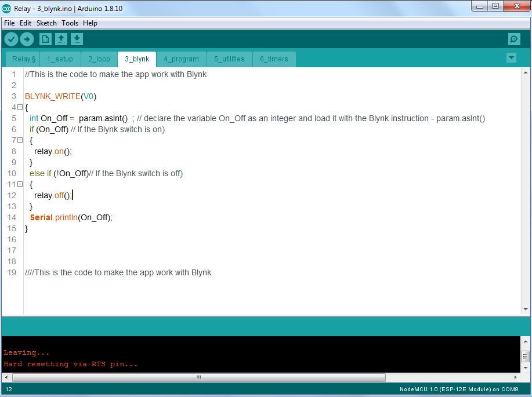
Task: Click the 'Leaving...' console message
Action: pos(27,352)
